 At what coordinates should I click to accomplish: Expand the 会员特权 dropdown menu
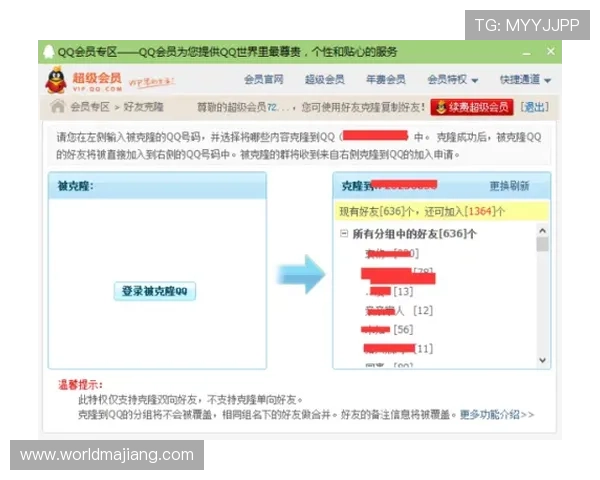pyautogui.click(x=453, y=80)
